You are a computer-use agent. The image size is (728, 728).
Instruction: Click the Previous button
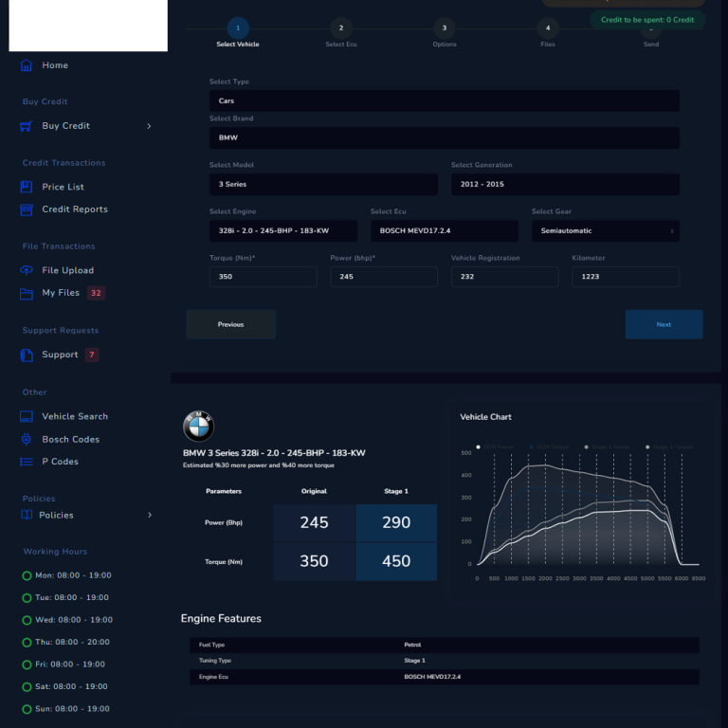tap(230, 324)
